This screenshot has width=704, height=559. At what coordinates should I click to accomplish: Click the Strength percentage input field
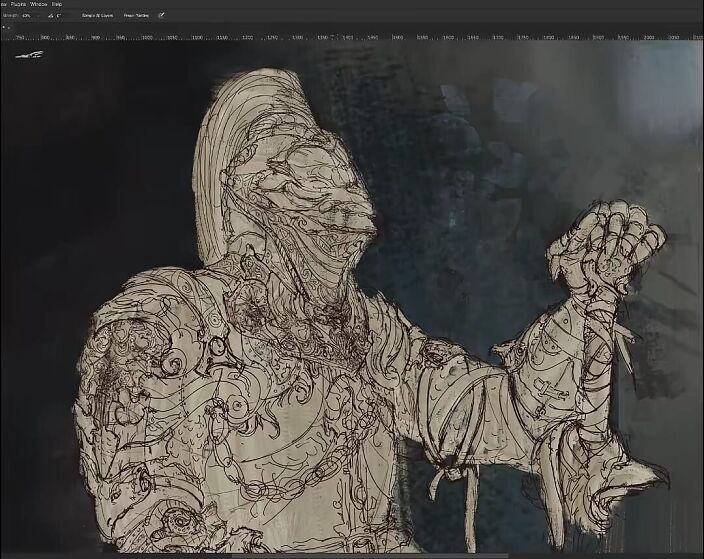pyautogui.click(x=24, y=16)
